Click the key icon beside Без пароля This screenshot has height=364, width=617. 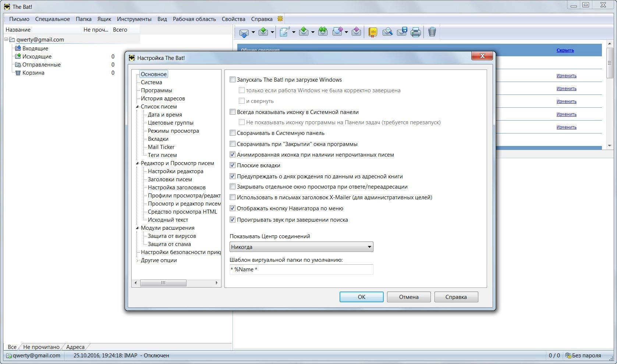[x=568, y=356]
